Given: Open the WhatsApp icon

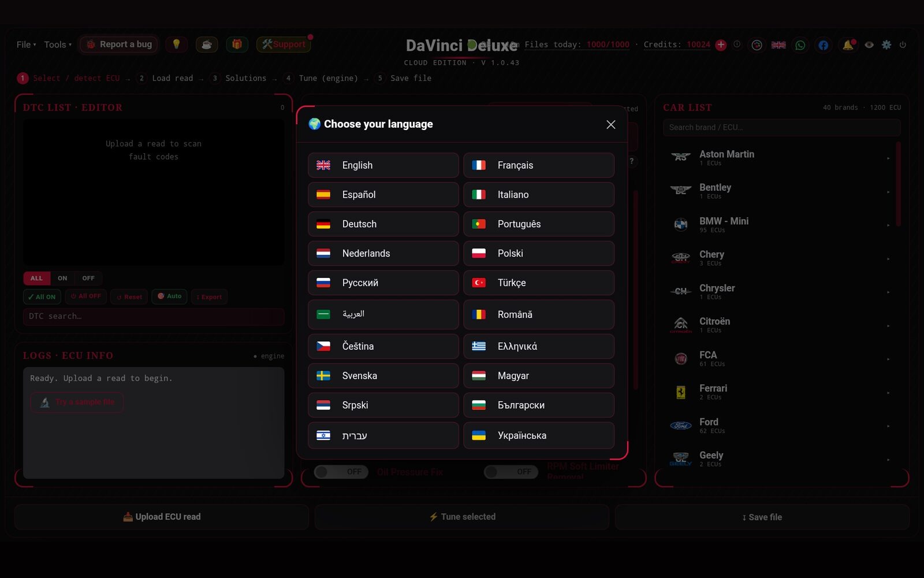Looking at the screenshot, I should click(800, 45).
